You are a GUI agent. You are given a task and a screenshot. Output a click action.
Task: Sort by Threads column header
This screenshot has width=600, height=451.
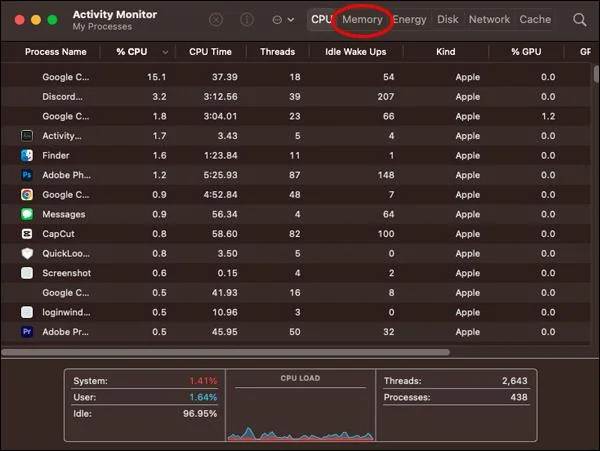point(277,52)
